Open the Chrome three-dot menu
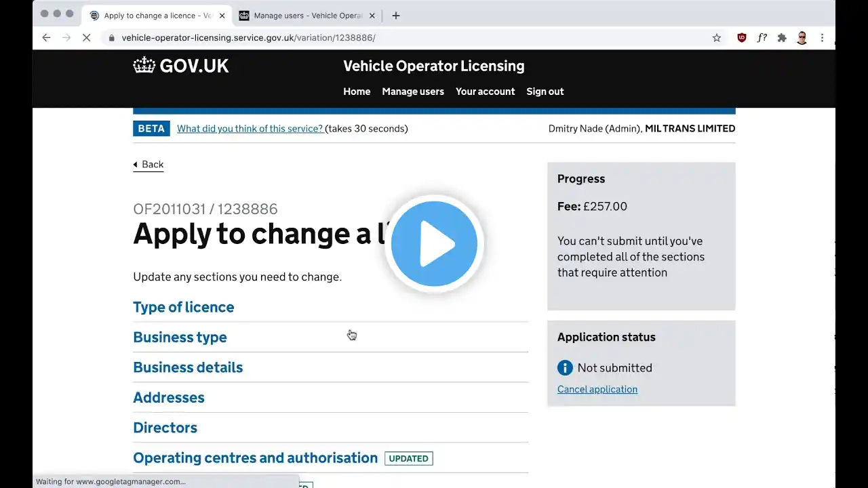Screen dimensions: 868x488 coord(822,38)
